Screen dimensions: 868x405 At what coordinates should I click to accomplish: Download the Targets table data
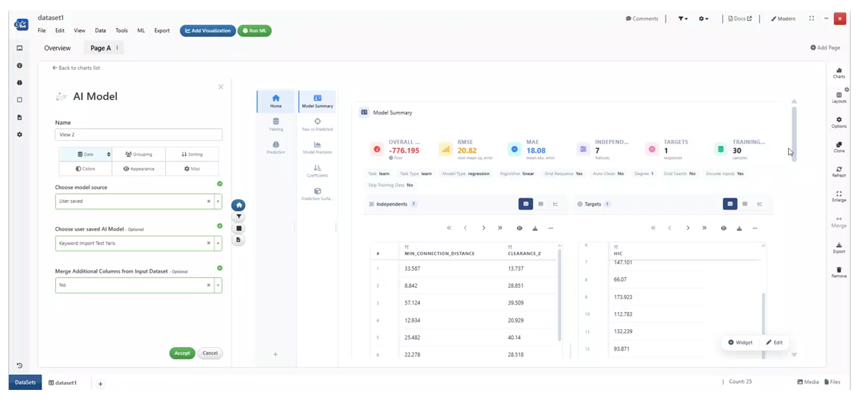(x=739, y=228)
